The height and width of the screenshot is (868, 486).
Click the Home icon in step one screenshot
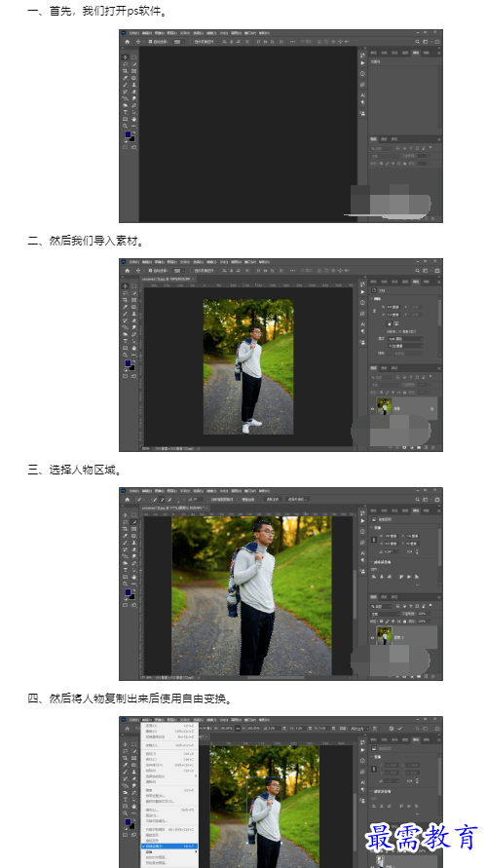click(x=128, y=42)
